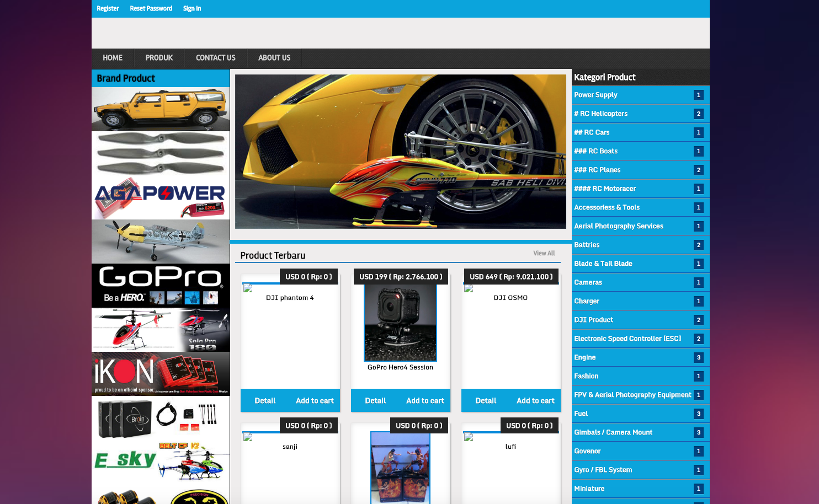819x504 pixels.
Task: Add DJI OSMO to cart
Action: coord(535,401)
